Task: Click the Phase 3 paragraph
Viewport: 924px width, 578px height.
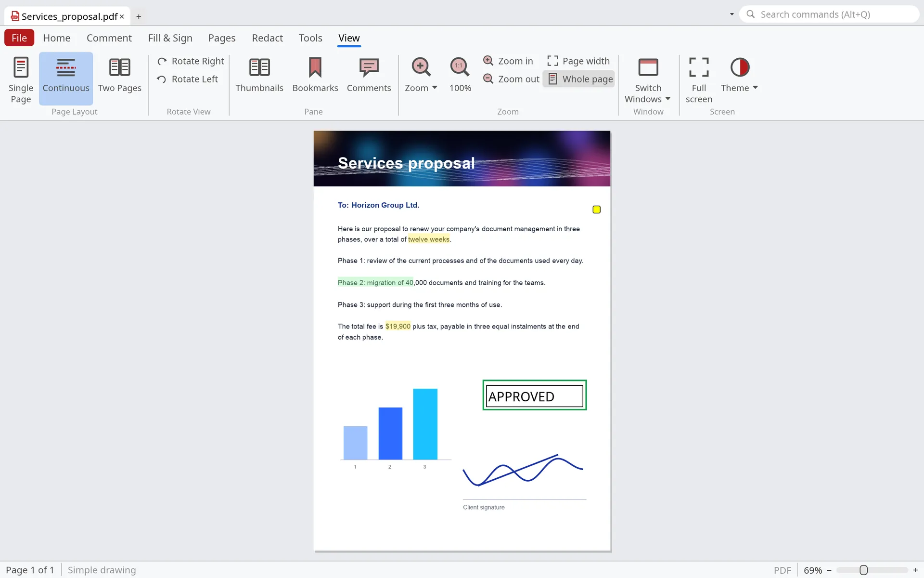Action: [420, 305]
